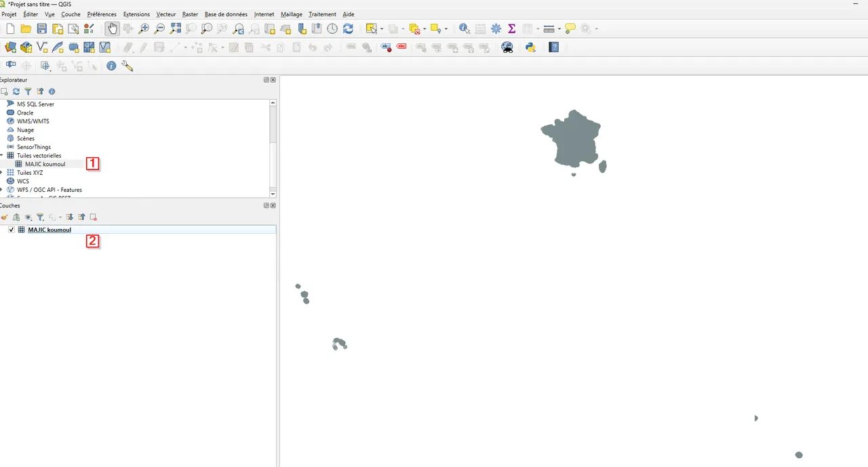The height and width of the screenshot is (467, 868).
Task: Open the Style Manager icon
Action: 89,28
